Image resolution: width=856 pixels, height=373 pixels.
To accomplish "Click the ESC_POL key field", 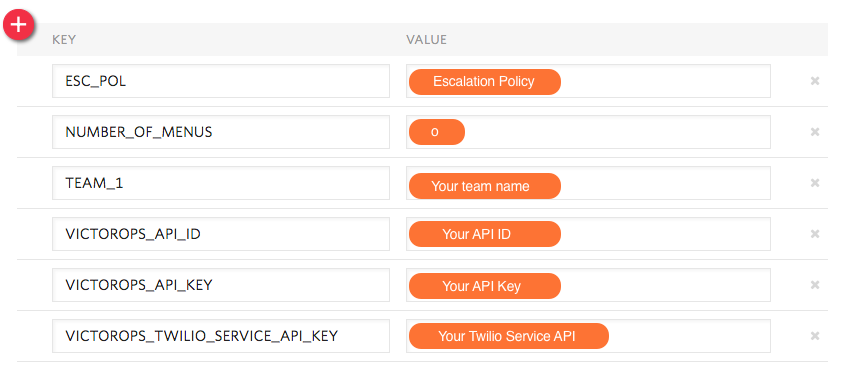I will [221, 81].
